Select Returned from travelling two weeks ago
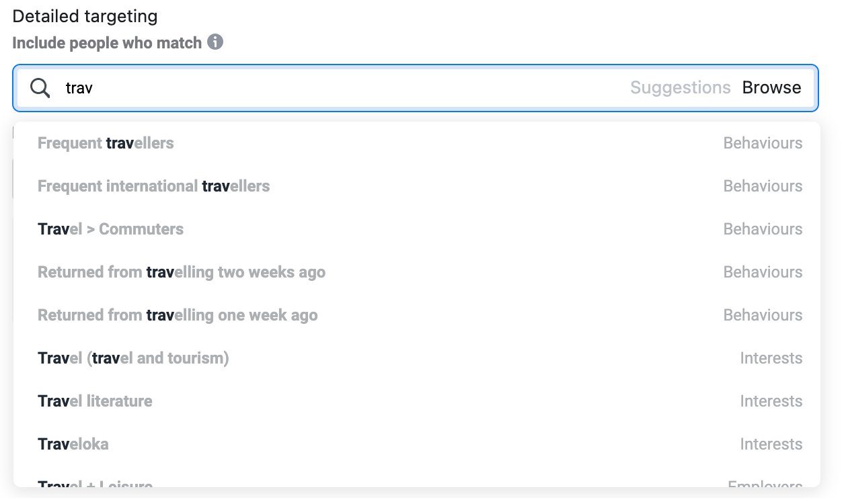The width and height of the screenshot is (846, 504). click(x=182, y=271)
